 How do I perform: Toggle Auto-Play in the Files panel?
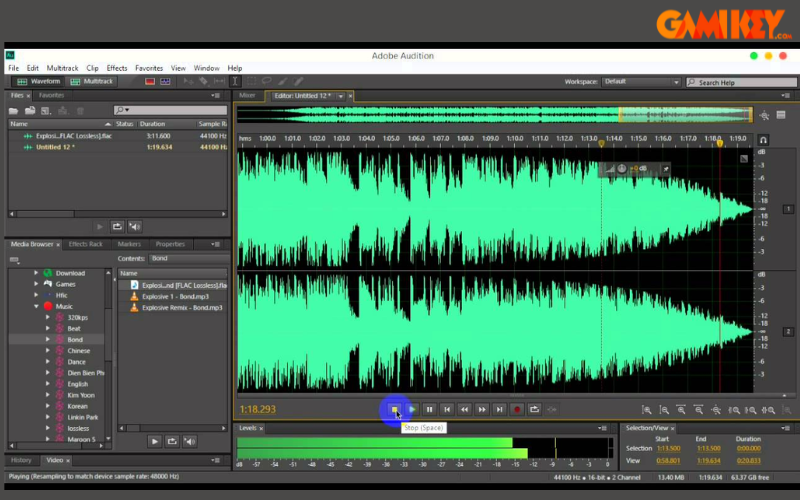click(135, 227)
